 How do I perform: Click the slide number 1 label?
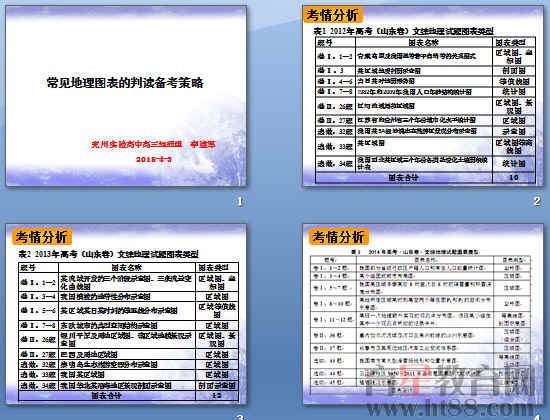tap(240, 201)
